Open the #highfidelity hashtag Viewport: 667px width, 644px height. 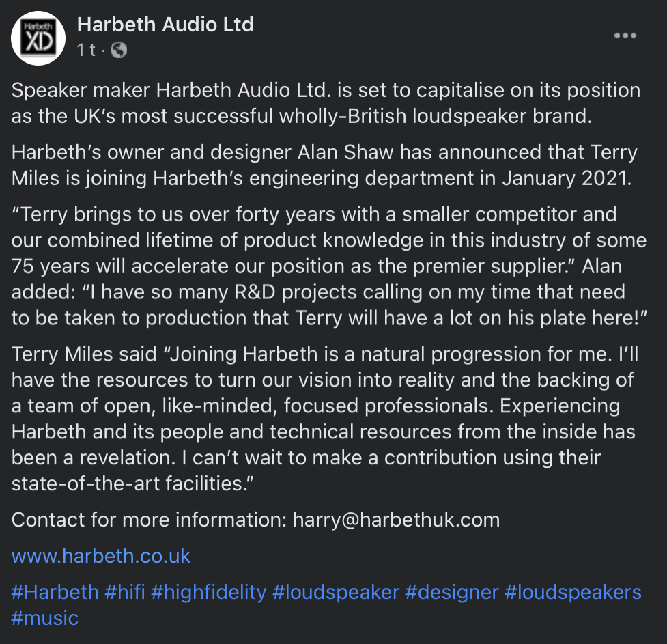coord(208,592)
